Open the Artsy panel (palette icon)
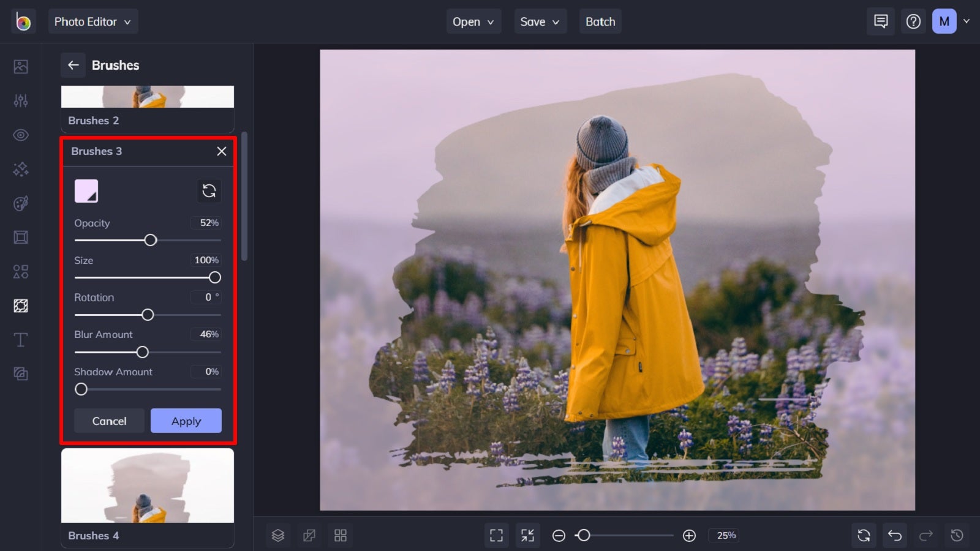The image size is (980, 551). 20,203
